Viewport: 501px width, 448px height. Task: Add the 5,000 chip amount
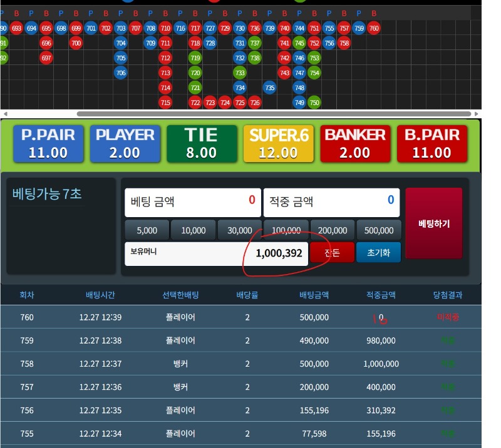(x=147, y=230)
